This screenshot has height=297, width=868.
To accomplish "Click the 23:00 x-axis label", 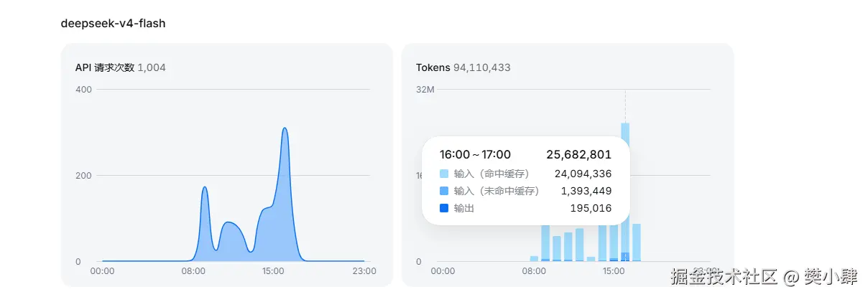I will [x=364, y=271].
